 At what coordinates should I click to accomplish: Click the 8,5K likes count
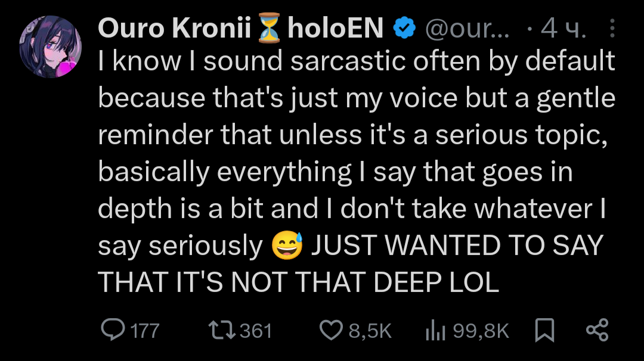point(370,331)
